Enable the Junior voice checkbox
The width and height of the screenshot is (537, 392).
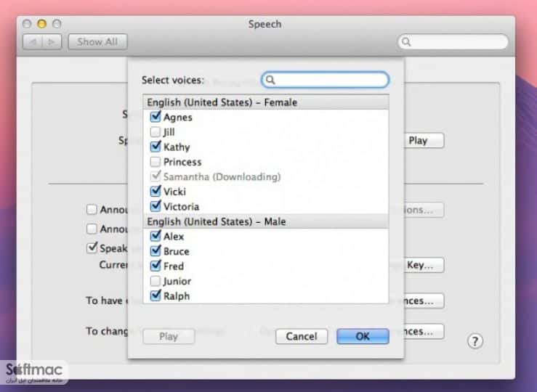click(x=155, y=281)
